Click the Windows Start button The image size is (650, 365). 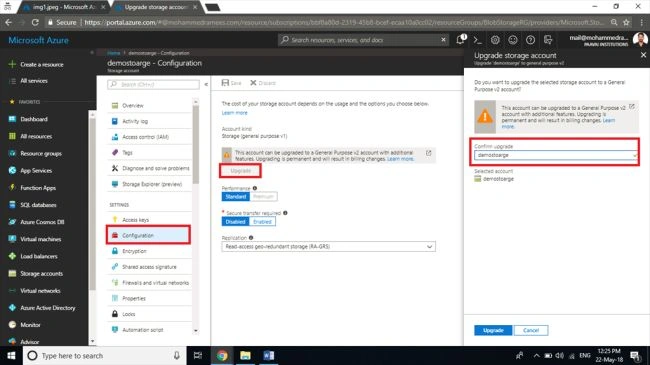point(11,355)
